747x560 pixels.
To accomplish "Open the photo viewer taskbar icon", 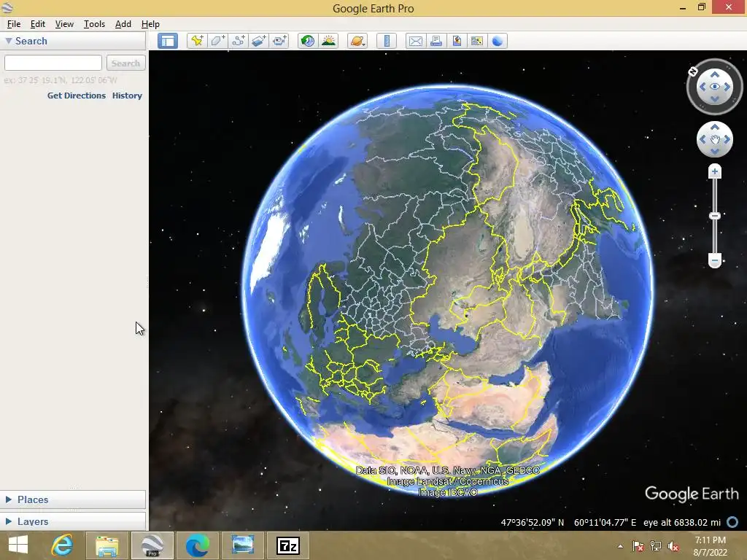I will pyautogui.click(x=242, y=545).
